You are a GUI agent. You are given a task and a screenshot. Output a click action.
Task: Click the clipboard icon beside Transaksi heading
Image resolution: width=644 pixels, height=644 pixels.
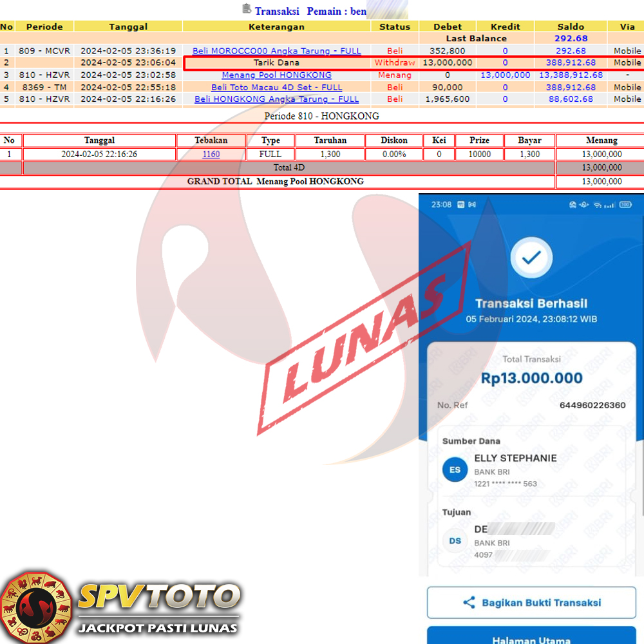tap(247, 9)
